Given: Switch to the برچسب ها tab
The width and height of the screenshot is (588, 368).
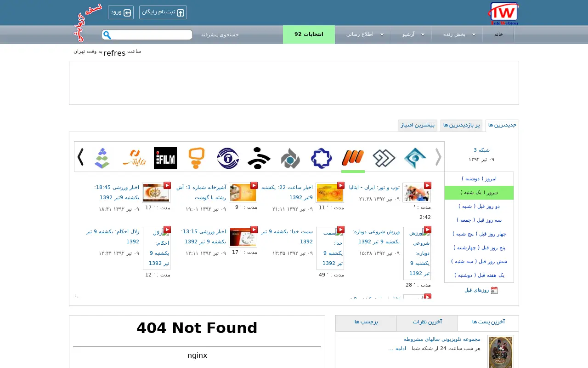Looking at the screenshot, I should tap(366, 322).
